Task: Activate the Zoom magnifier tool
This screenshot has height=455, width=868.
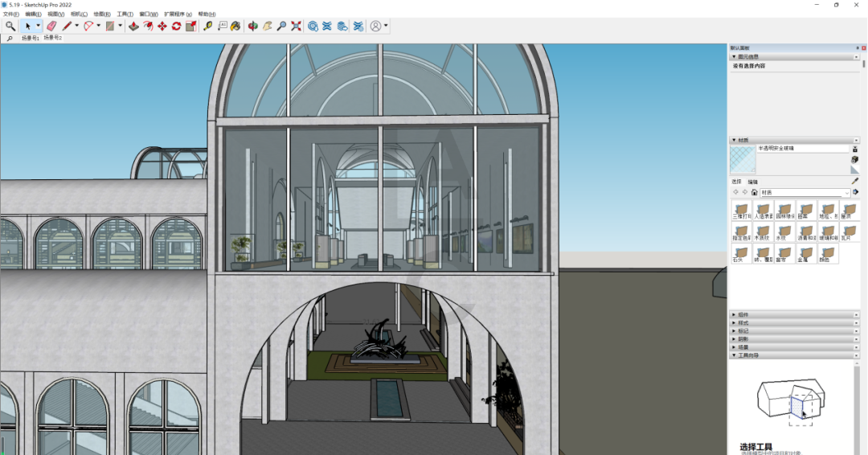Action: coord(282,26)
